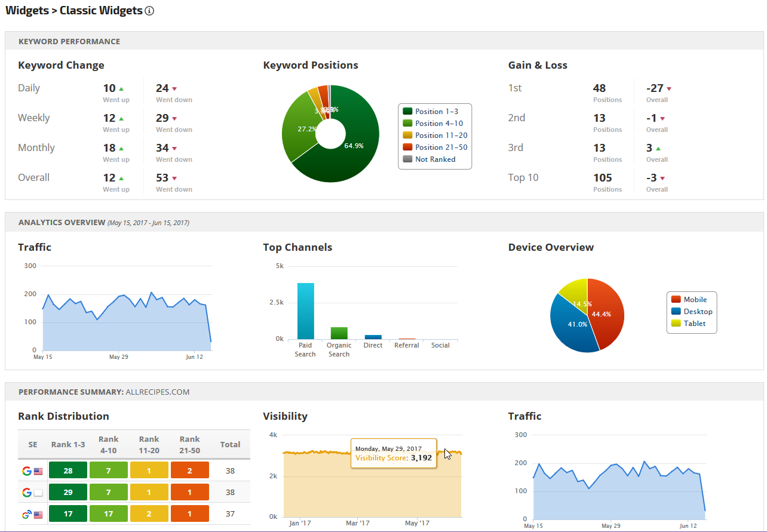Click the Rank 4-10 column header
Viewport: 767px width, 532px height.
tap(109, 444)
